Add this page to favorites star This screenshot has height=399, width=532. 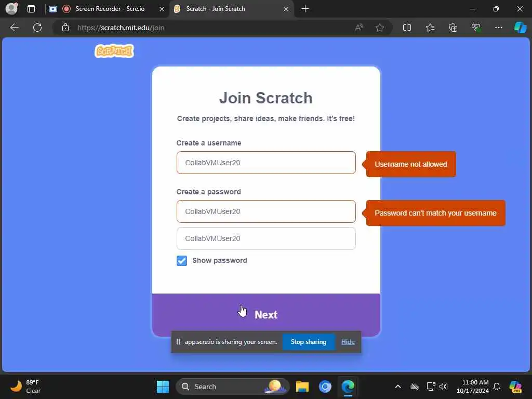coord(380,28)
